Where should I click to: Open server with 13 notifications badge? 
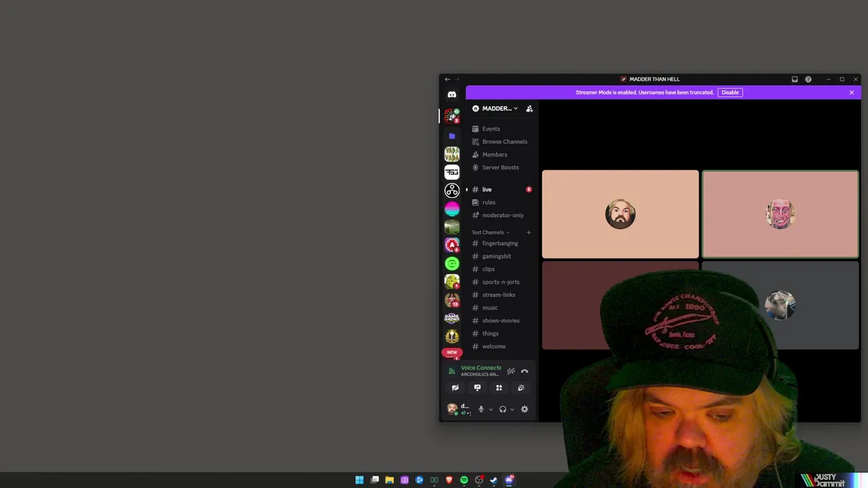(x=452, y=300)
